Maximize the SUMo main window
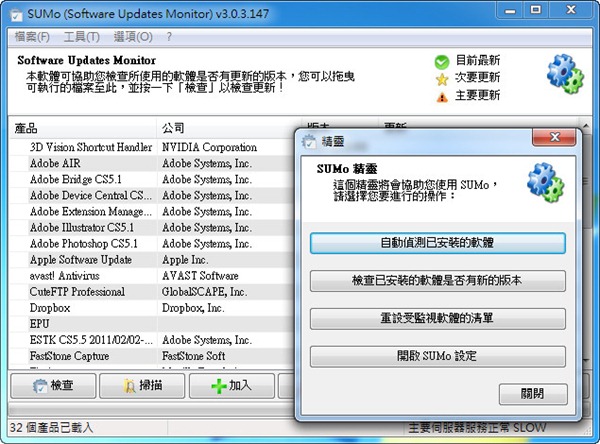The image size is (600, 444). [x=536, y=10]
